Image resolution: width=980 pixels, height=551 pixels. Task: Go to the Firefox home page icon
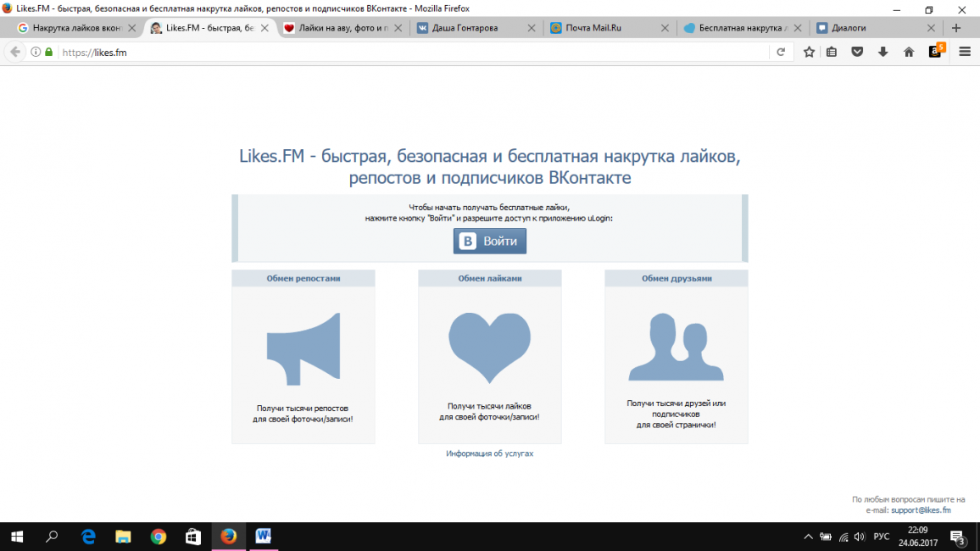[x=909, y=53]
